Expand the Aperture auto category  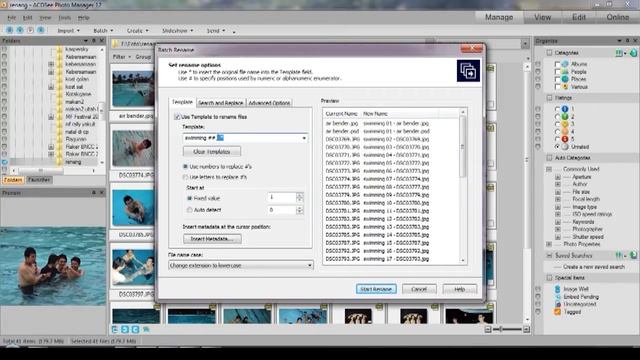click(558, 177)
